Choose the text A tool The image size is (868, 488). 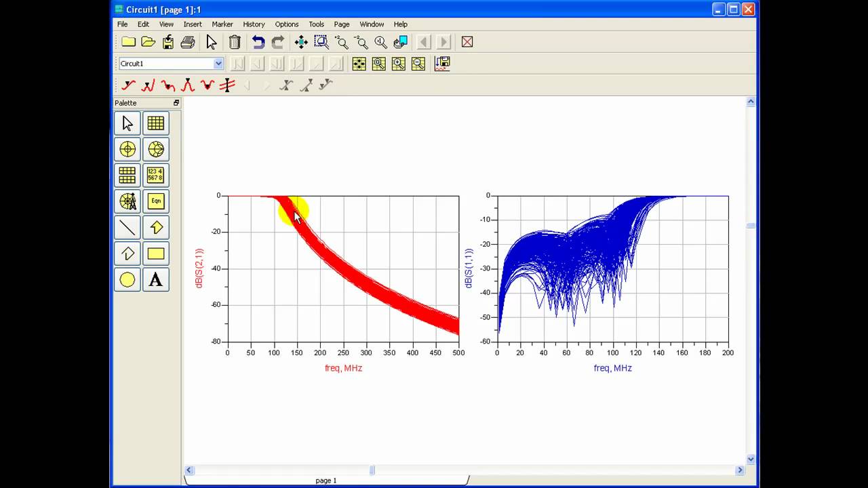tap(156, 280)
